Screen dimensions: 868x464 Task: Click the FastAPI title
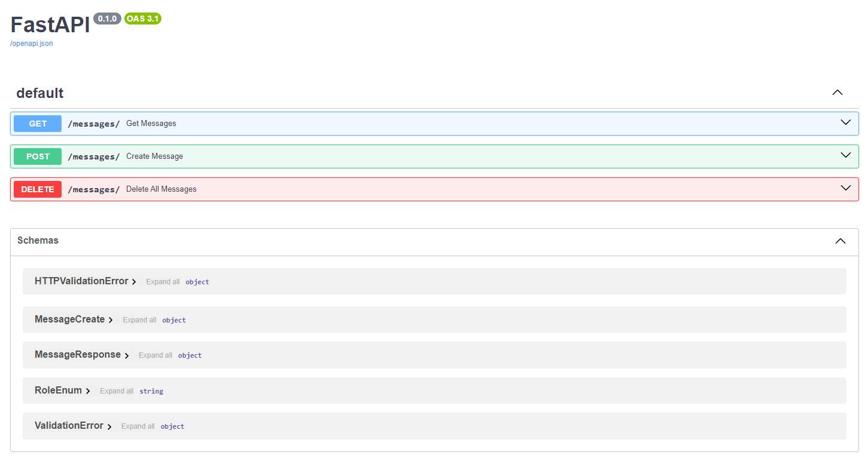tap(50, 24)
